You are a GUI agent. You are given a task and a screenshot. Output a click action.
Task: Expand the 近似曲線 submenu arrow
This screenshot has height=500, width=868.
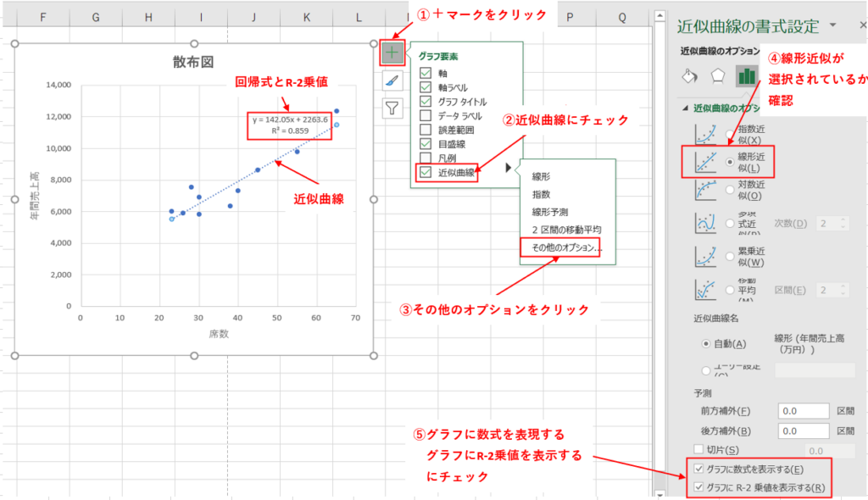pyautogui.click(x=509, y=169)
